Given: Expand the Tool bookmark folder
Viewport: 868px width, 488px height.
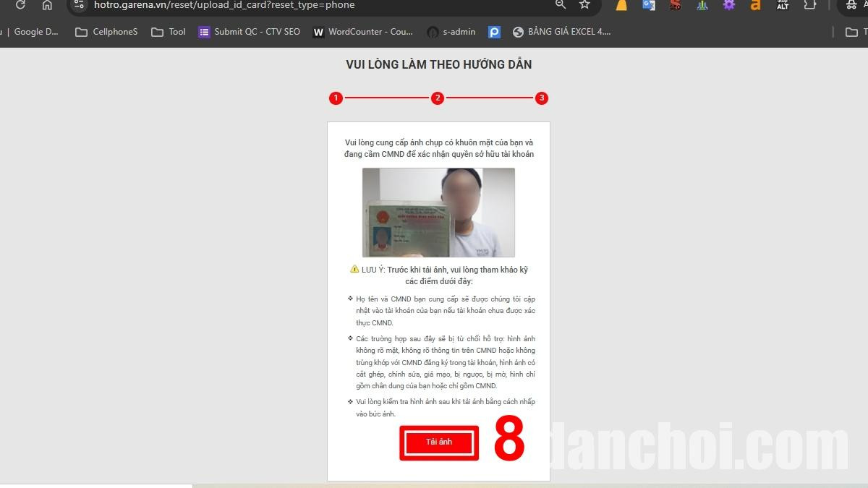Looking at the screenshot, I should pos(169,32).
